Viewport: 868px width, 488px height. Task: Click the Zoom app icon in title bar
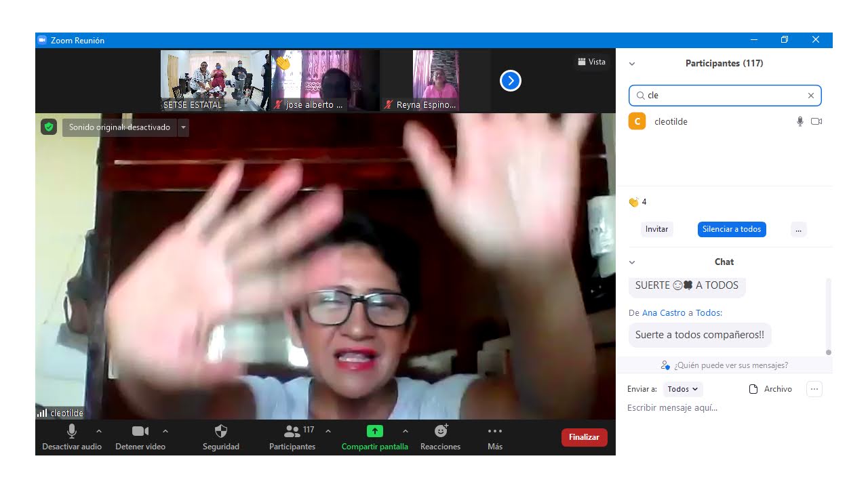[42, 41]
